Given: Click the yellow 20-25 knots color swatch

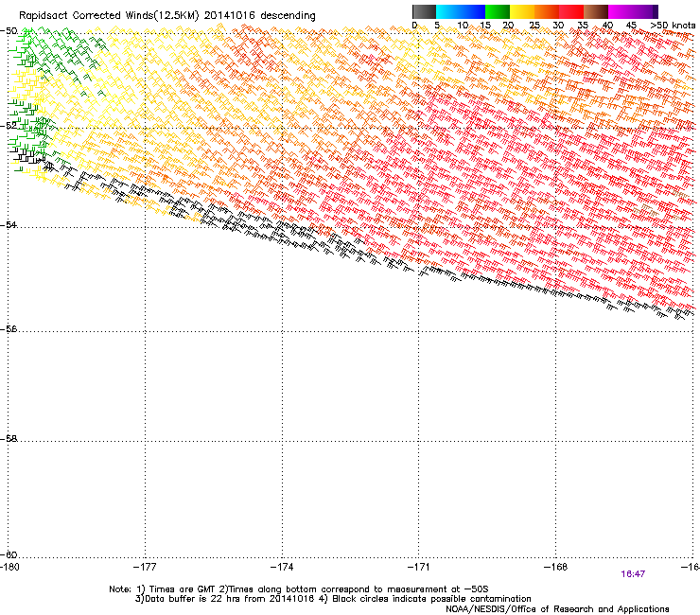Looking at the screenshot, I should click(522, 11).
